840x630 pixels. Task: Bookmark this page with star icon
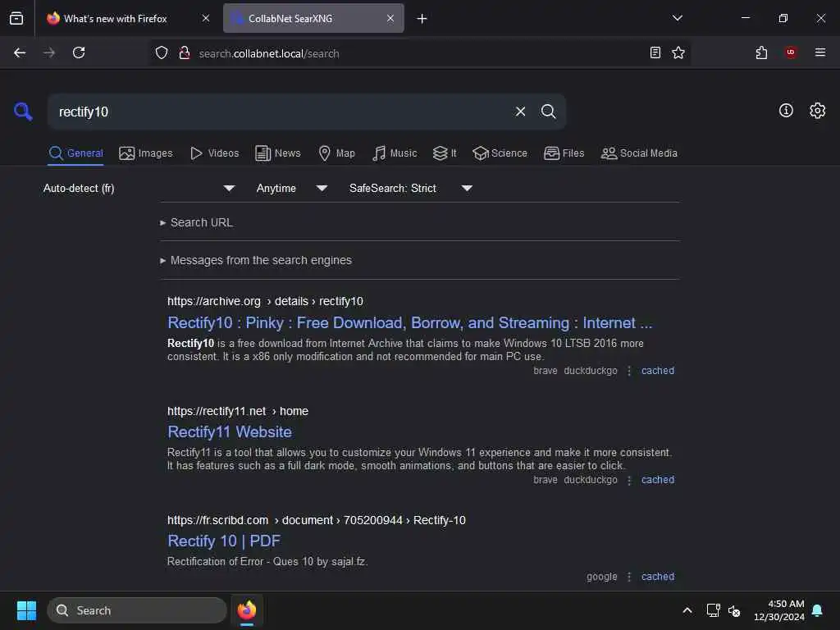click(x=678, y=52)
